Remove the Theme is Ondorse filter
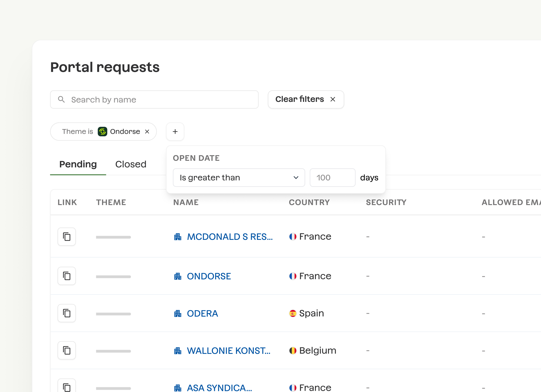 [x=147, y=131]
